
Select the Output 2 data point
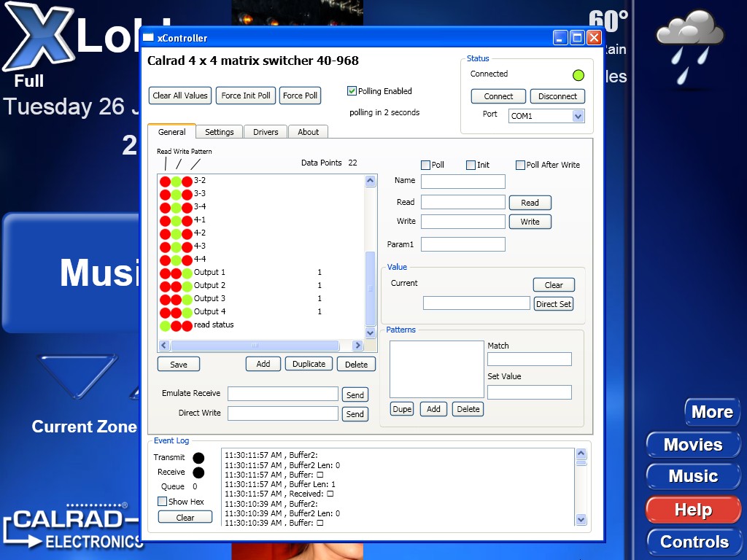261,285
